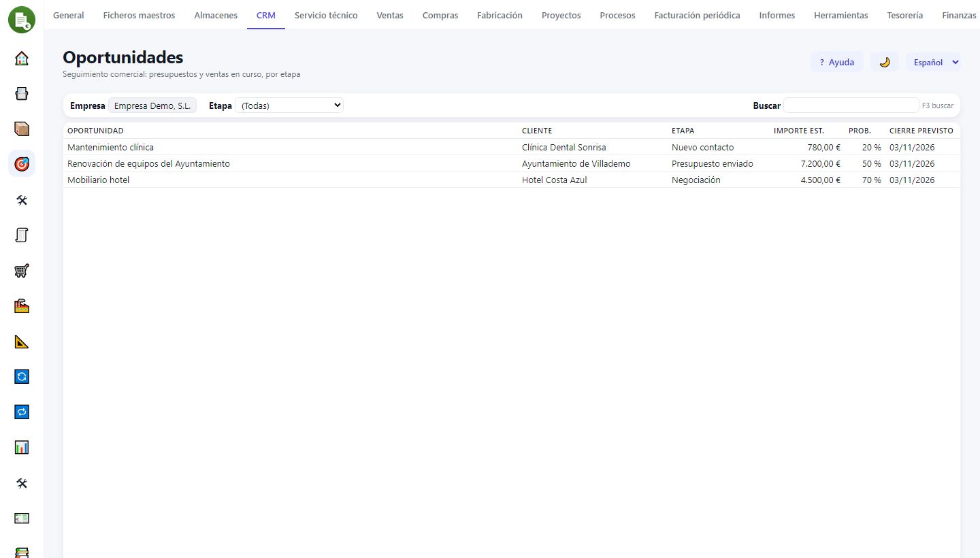Open the Finanzas tab
The width and height of the screenshot is (980, 558).
(x=959, y=15)
